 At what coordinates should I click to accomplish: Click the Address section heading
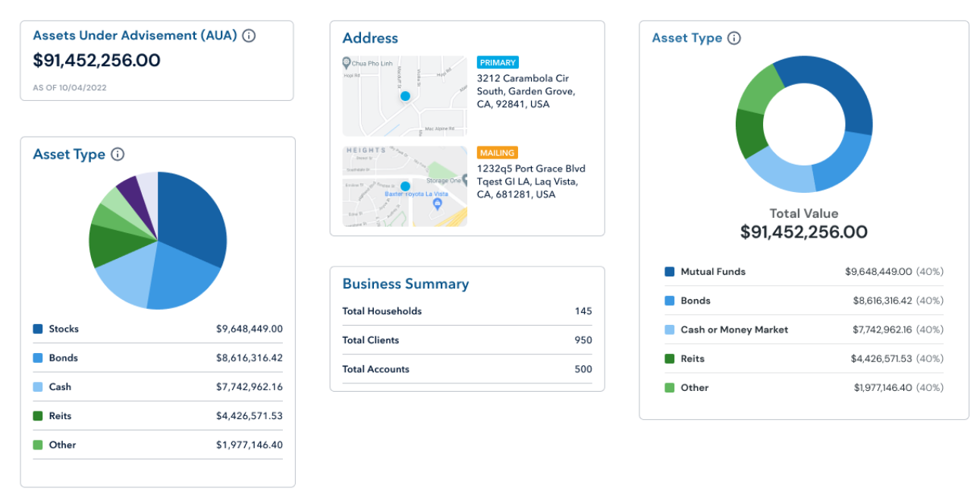click(x=370, y=38)
